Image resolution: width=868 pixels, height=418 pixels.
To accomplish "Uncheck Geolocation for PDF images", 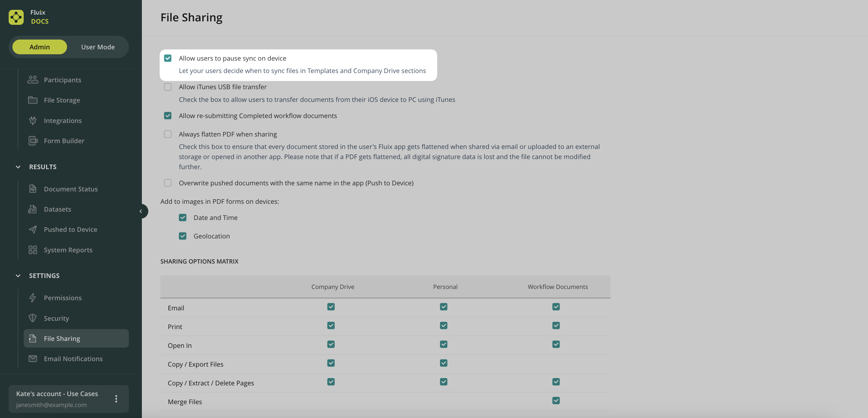I will tap(183, 236).
